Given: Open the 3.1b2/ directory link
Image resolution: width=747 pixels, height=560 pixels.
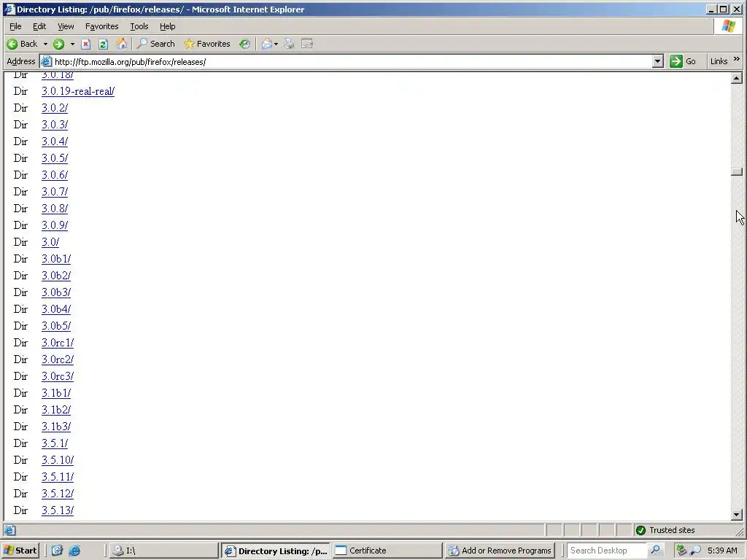Looking at the screenshot, I should 56,410.
